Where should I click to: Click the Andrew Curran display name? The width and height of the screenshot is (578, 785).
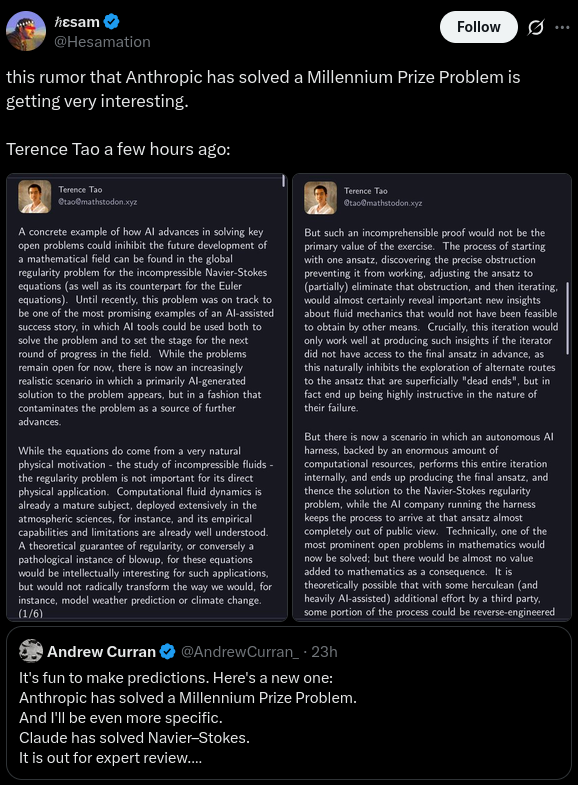pyautogui.click(x=102, y=651)
